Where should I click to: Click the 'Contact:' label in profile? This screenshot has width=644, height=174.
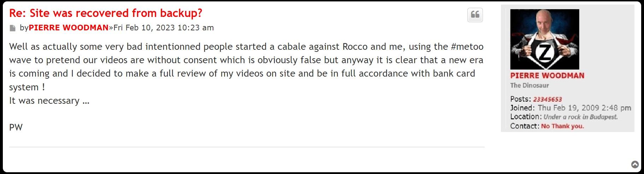525,126
